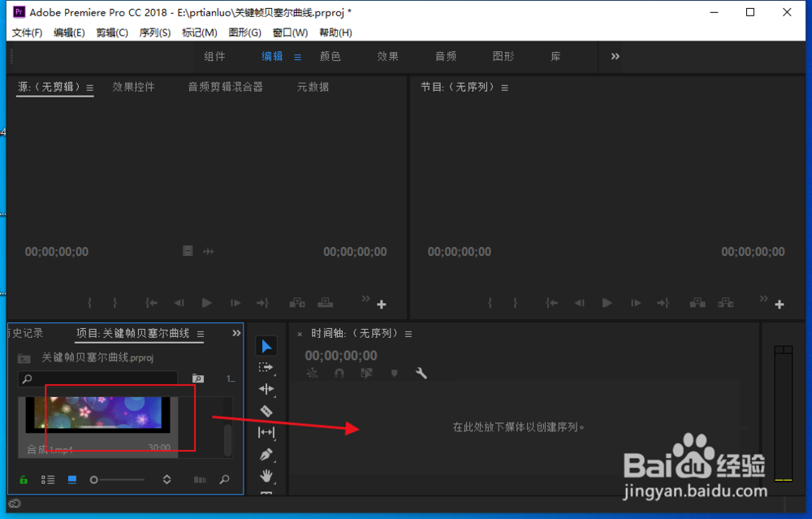Step back one frame in Program monitor
812x519 pixels.
[x=579, y=303]
